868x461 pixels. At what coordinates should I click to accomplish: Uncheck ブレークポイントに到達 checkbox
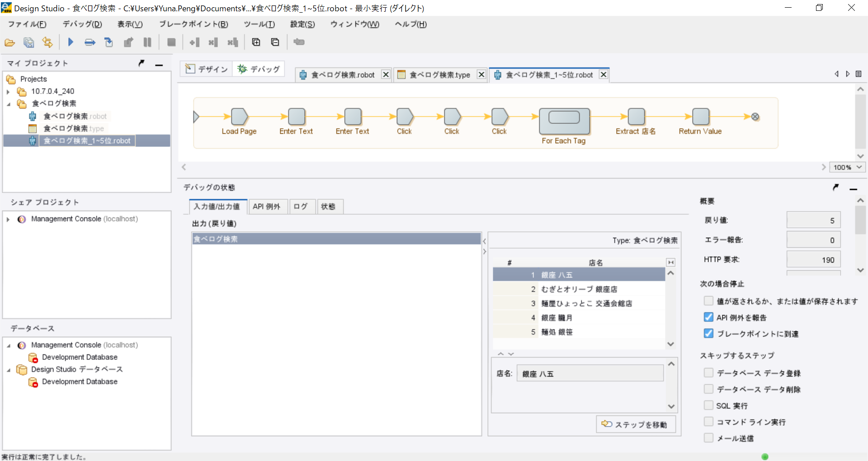[x=708, y=334]
